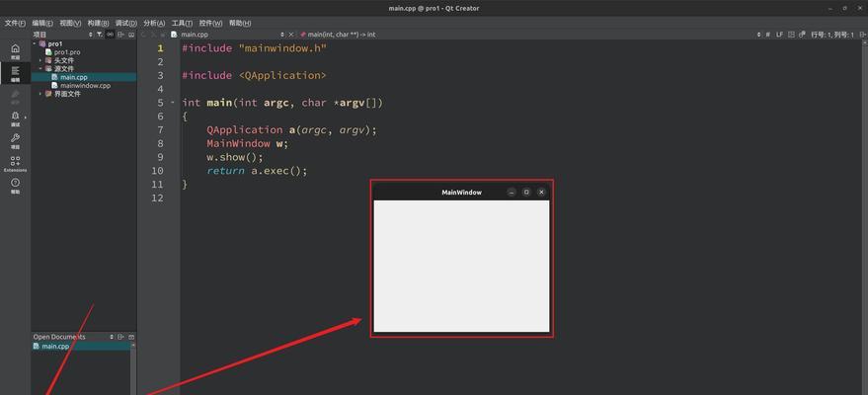Maximize the MainWindow application window
This screenshot has height=395, width=868.
pyautogui.click(x=526, y=192)
